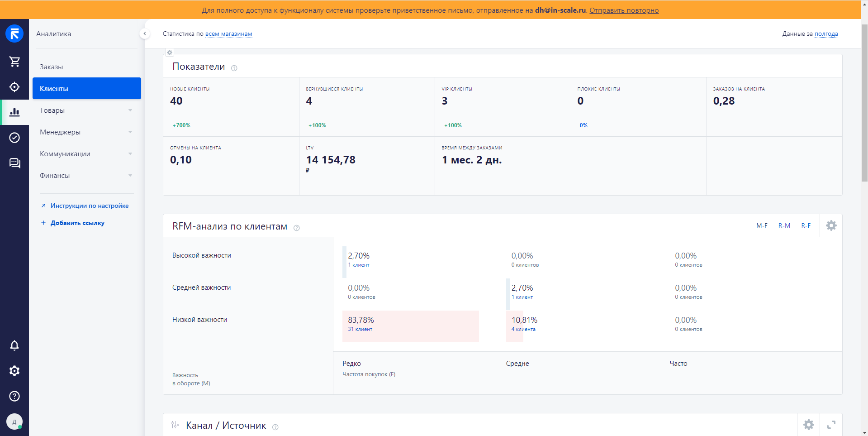
Task: Open 1 клиент link in Средней важности row
Action: click(522, 297)
